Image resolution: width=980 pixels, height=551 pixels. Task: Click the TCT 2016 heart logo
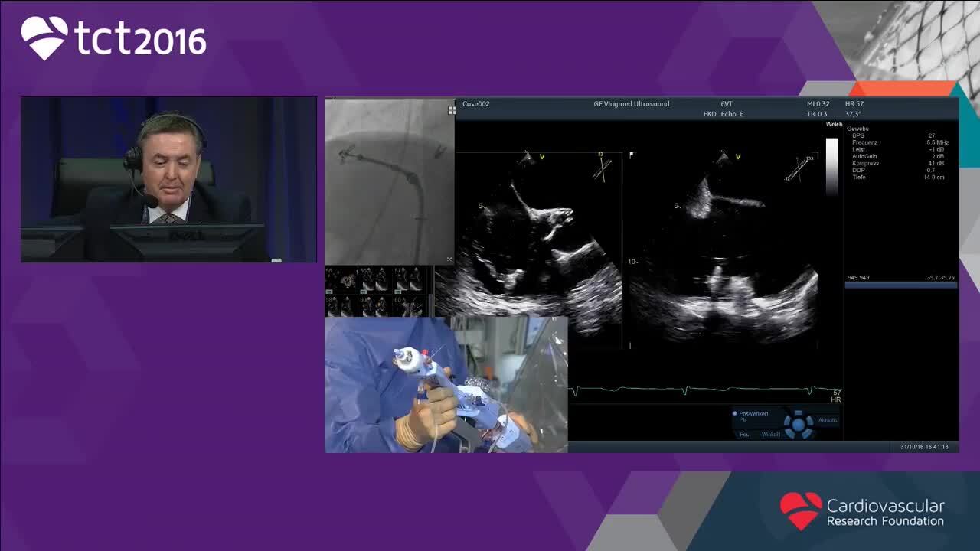[44, 38]
